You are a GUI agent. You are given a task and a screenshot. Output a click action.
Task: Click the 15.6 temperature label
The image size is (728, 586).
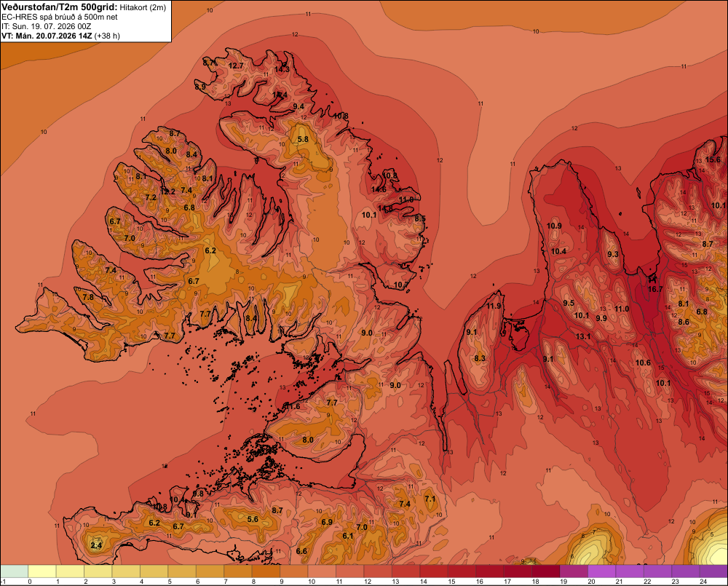coord(713,159)
